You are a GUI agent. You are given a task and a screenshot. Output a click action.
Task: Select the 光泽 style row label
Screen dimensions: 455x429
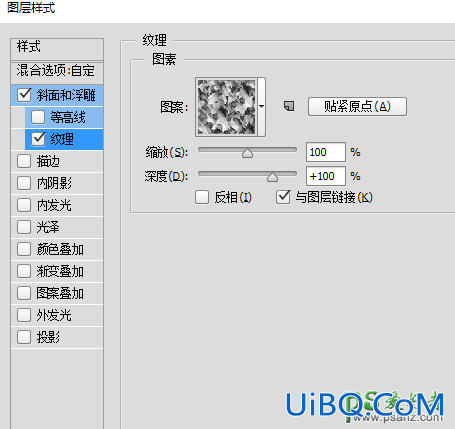coord(48,227)
